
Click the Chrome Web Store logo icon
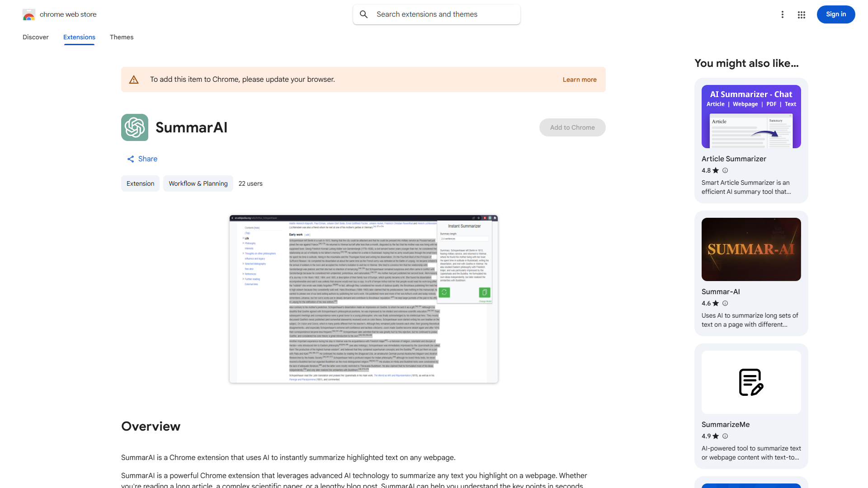click(x=29, y=14)
